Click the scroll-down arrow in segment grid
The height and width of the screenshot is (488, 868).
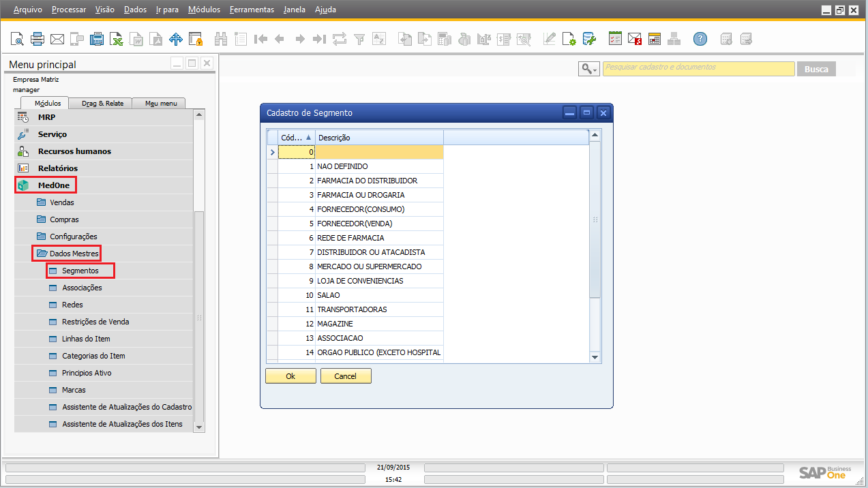pos(595,356)
